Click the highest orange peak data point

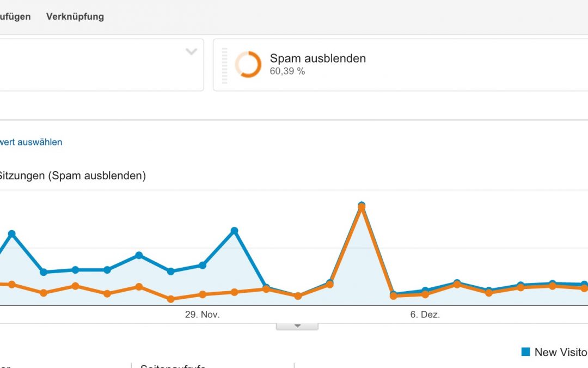click(360, 206)
